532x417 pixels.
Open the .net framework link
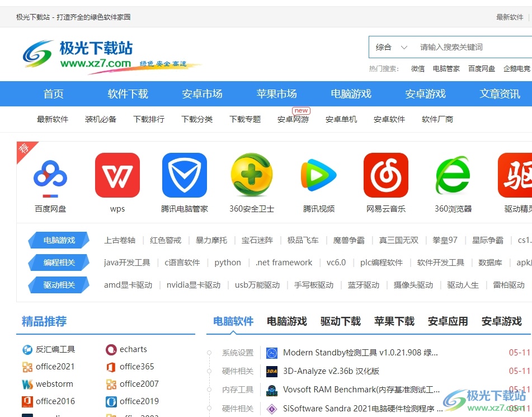pos(284,263)
